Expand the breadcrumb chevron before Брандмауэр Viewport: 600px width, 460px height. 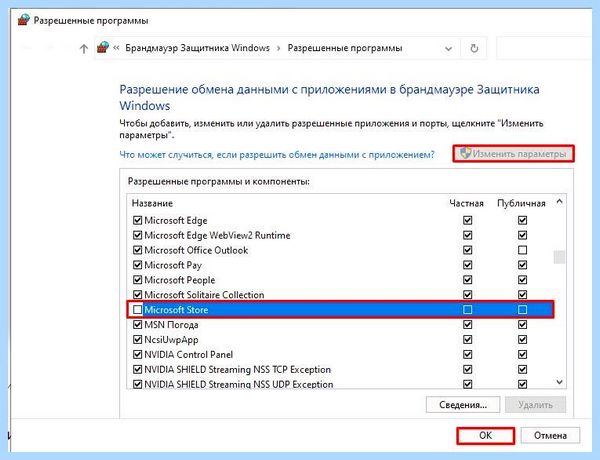(x=116, y=48)
